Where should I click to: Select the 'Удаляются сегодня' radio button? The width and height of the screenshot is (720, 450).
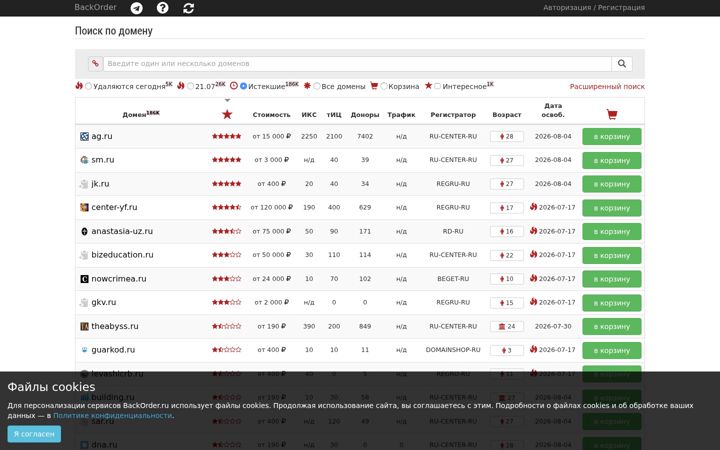[x=88, y=86]
